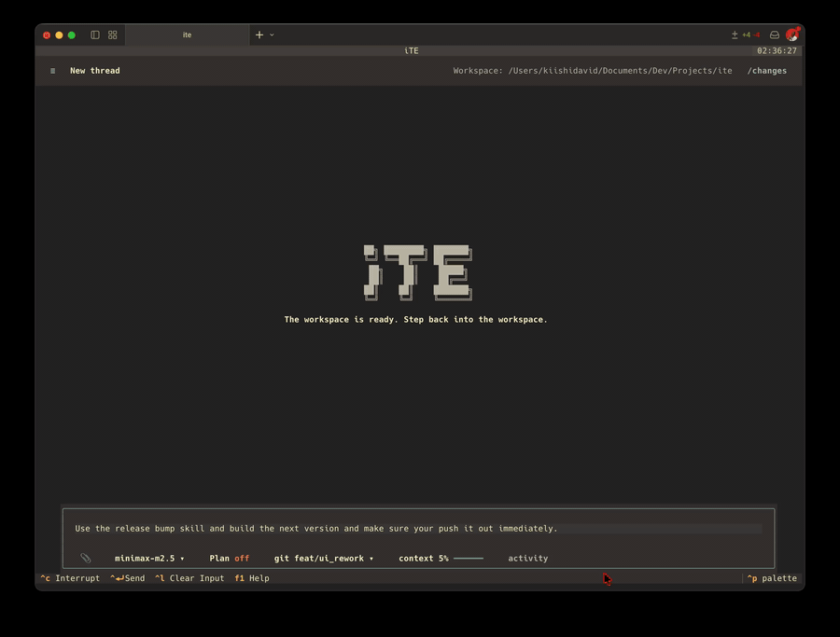Viewport: 840px width, 637px height.
Task: Click the context 5% usage bar
Action: 441,559
